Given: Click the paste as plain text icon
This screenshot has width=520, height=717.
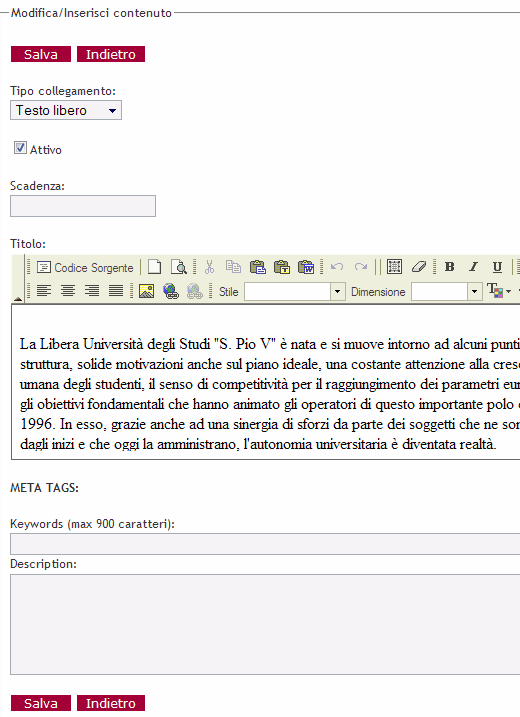Looking at the screenshot, I should coord(282,267).
